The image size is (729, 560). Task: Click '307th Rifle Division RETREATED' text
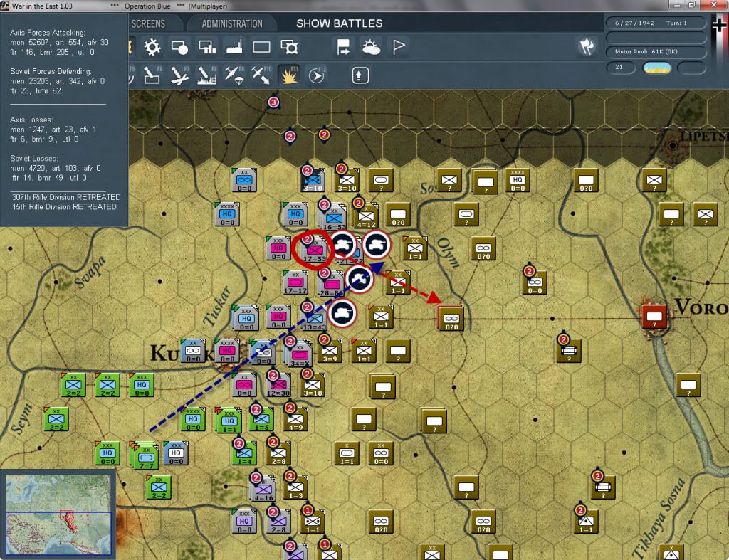click(x=66, y=197)
